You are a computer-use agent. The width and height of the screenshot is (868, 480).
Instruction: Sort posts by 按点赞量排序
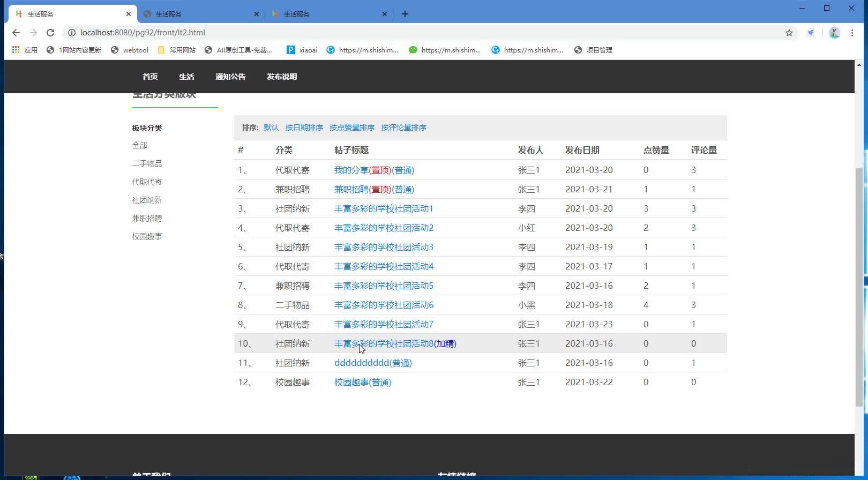[352, 127]
